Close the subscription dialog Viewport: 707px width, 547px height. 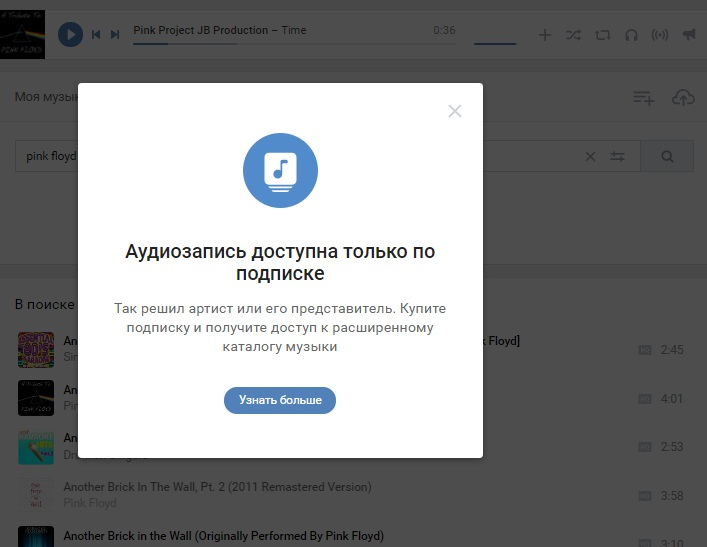(x=454, y=111)
